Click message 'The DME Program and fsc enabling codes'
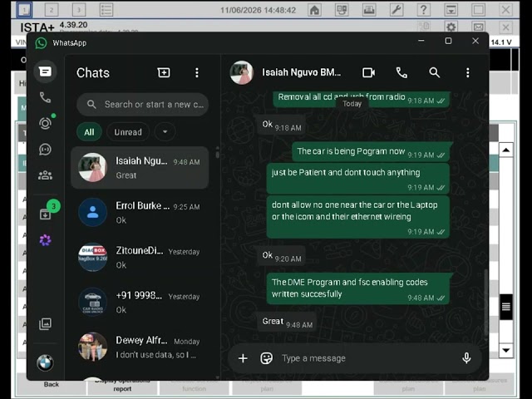Viewport: 532px width, 399px height. (358, 288)
